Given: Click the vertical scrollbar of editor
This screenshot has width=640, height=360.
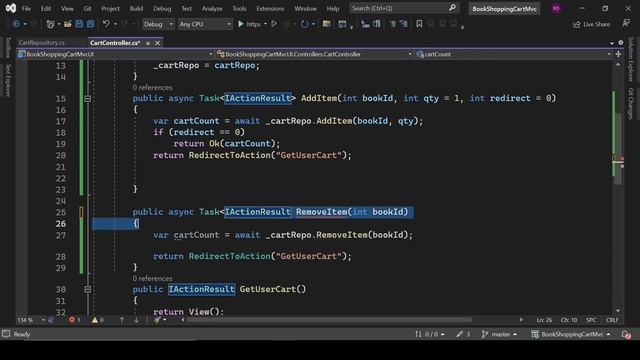Looking at the screenshot, I should (618, 149).
